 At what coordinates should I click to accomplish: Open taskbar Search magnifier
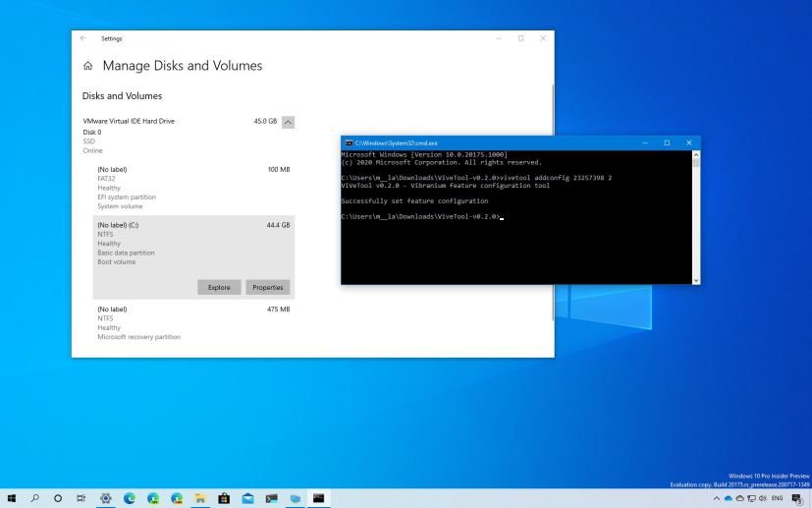point(34,498)
